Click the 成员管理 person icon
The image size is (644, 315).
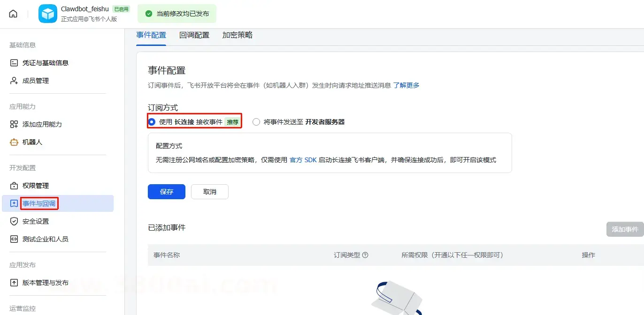pos(14,81)
